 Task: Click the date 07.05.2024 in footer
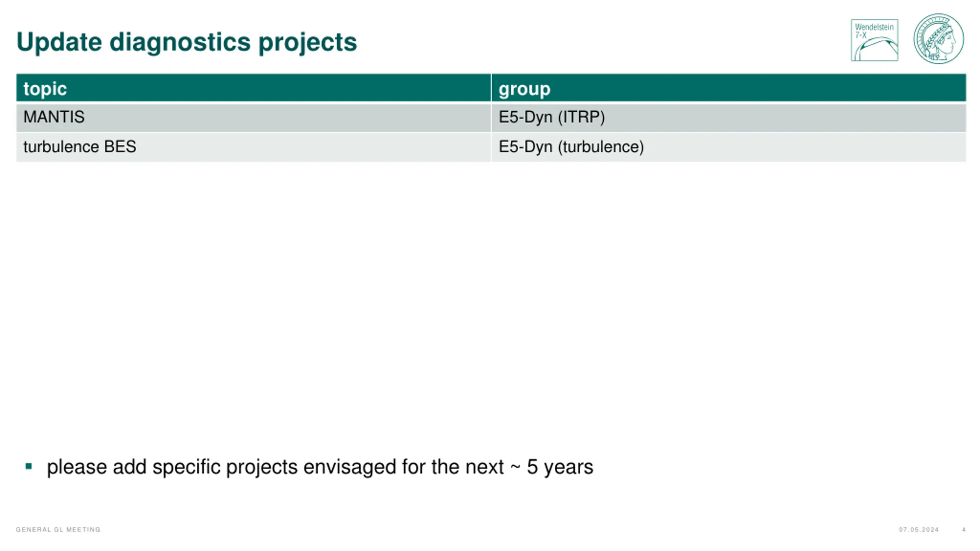click(919, 530)
